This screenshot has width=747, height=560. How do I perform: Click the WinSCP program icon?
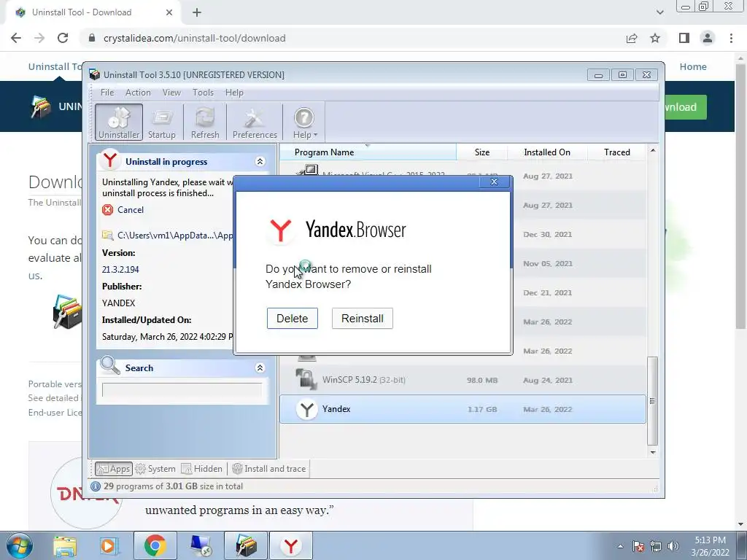pyautogui.click(x=306, y=379)
